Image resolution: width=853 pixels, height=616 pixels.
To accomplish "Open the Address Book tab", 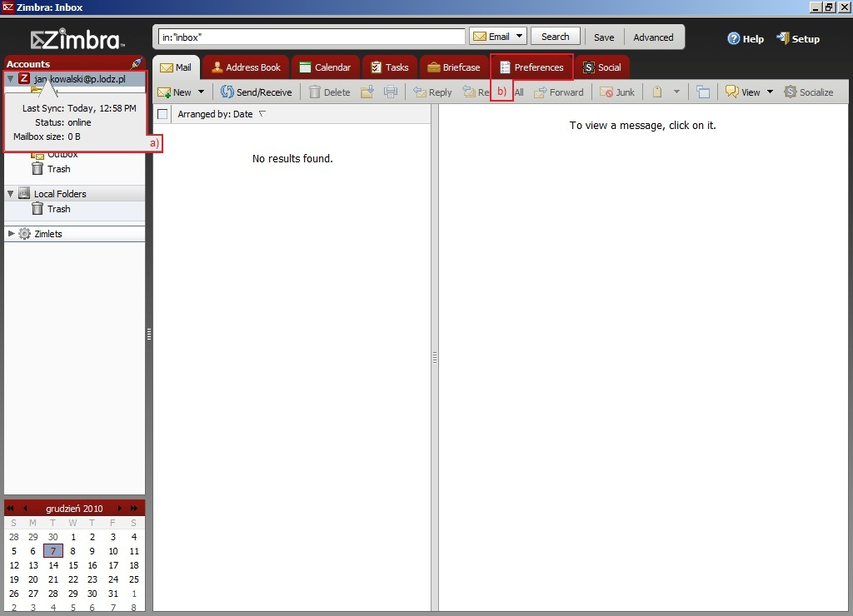I will tap(246, 67).
